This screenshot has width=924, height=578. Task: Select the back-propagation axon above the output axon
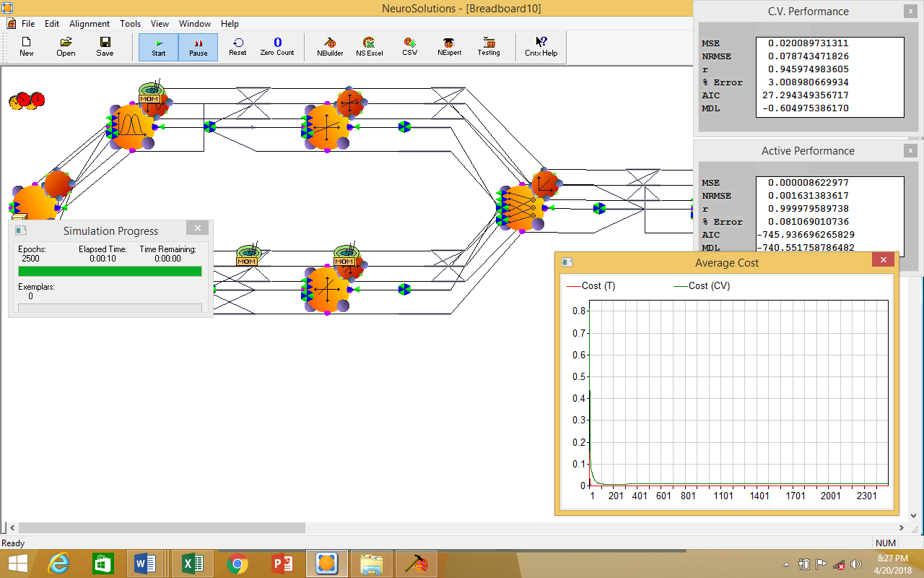click(x=546, y=184)
